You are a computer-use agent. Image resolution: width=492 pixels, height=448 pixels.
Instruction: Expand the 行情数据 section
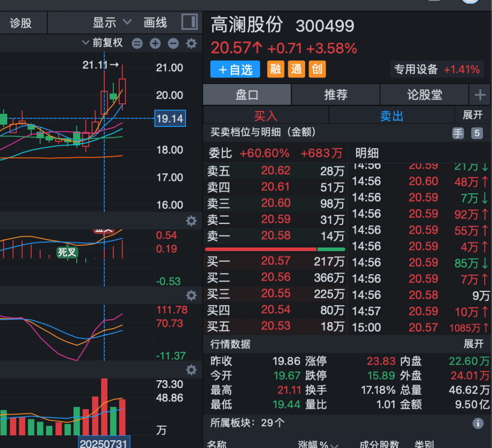(x=473, y=344)
